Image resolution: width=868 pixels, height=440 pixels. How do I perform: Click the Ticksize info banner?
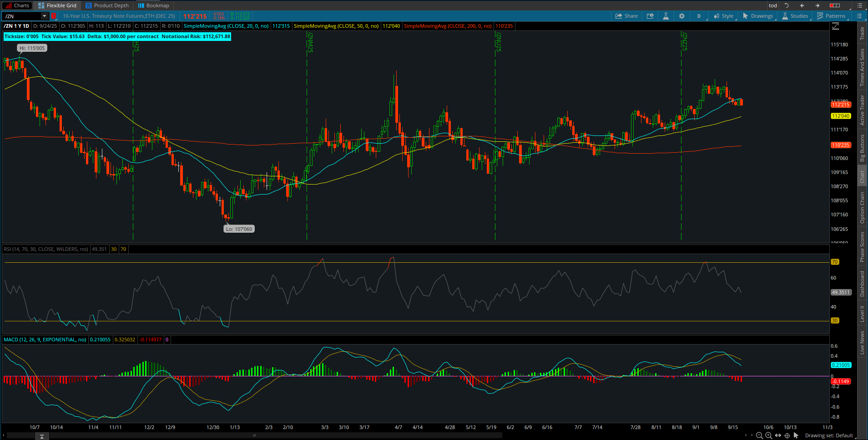tap(117, 36)
